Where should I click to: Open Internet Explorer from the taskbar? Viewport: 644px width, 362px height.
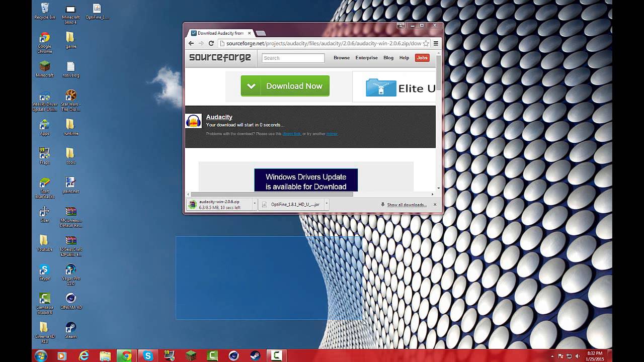point(84,356)
